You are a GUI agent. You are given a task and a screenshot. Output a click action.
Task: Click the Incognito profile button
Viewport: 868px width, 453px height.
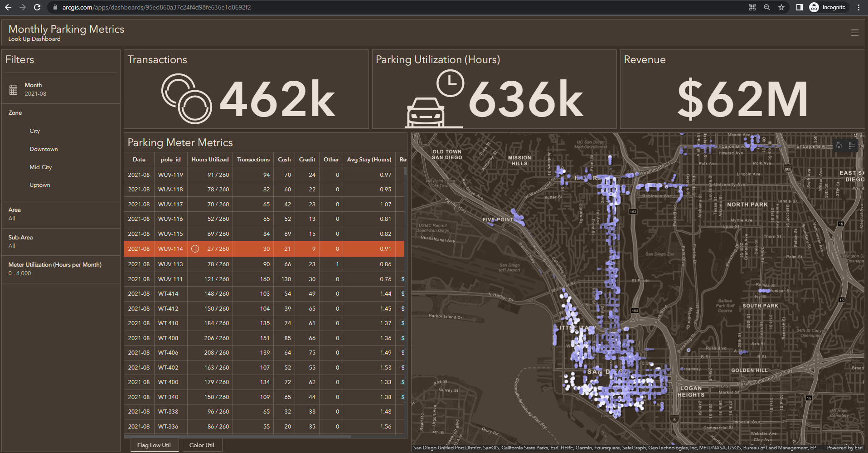click(828, 7)
